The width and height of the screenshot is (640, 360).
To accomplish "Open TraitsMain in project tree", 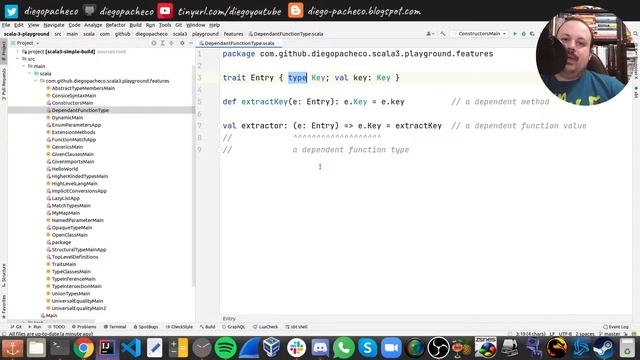I will pyautogui.click(x=64, y=264).
